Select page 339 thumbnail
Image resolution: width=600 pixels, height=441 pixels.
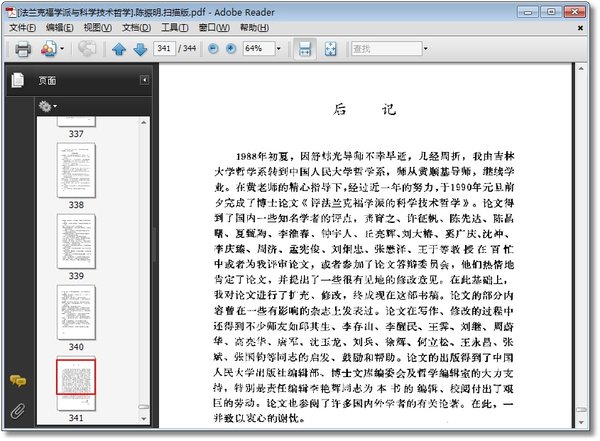[x=76, y=241]
